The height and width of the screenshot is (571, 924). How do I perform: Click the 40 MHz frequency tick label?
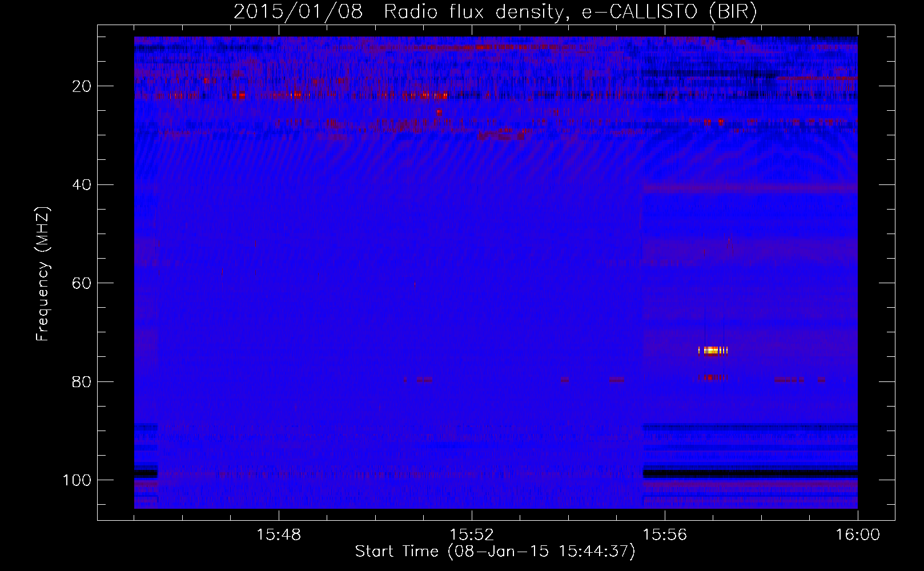82,185
